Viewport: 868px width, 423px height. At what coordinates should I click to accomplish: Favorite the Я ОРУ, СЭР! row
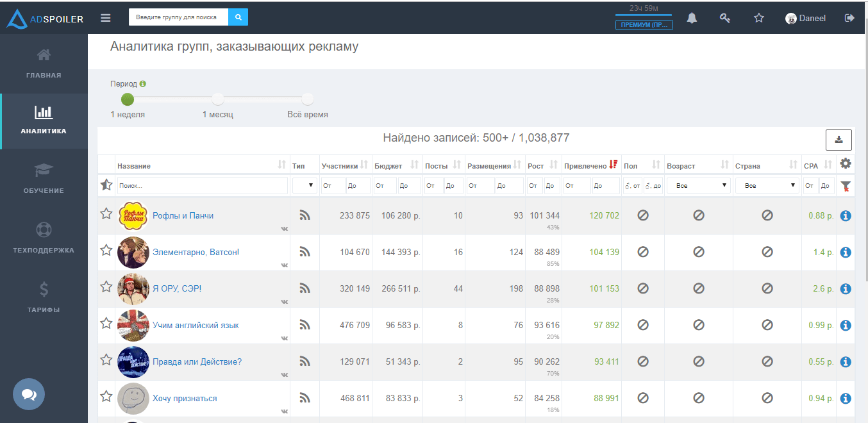click(x=106, y=286)
